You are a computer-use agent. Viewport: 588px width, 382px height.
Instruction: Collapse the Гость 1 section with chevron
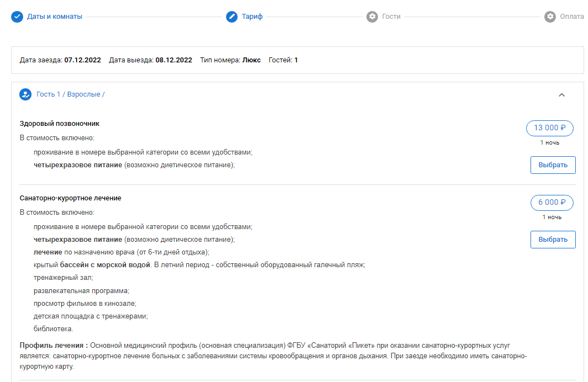pyautogui.click(x=561, y=95)
